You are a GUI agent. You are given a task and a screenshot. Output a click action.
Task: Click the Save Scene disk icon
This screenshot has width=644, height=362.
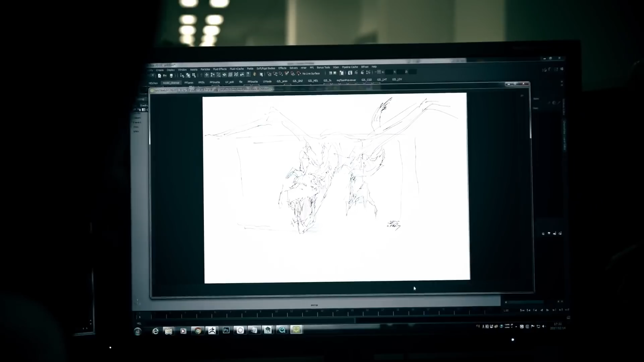pyautogui.click(x=171, y=76)
